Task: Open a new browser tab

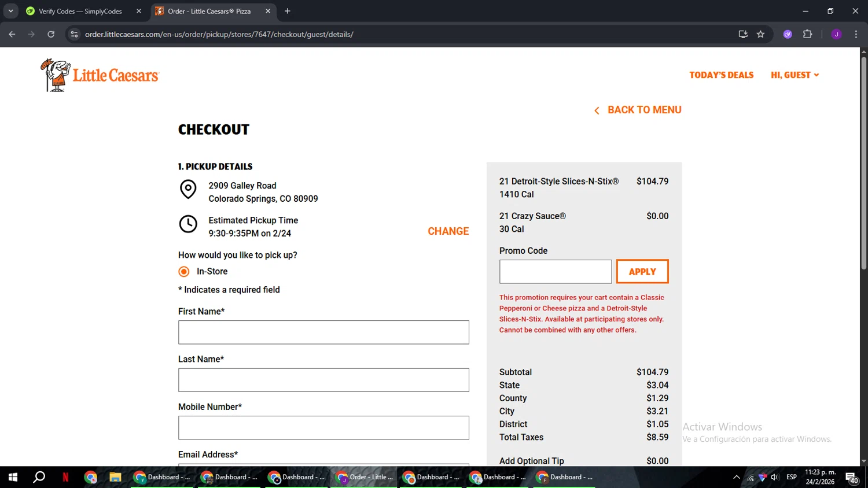Action: tap(288, 11)
